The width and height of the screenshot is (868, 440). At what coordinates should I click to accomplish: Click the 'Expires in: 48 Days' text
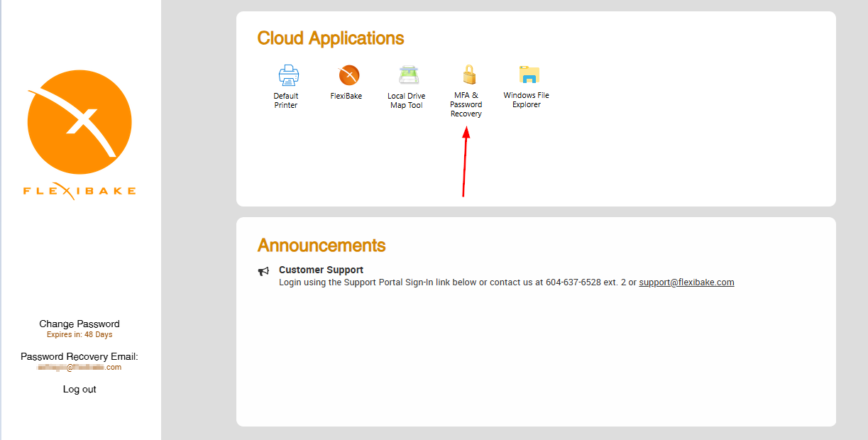pyautogui.click(x=79, y=334)
